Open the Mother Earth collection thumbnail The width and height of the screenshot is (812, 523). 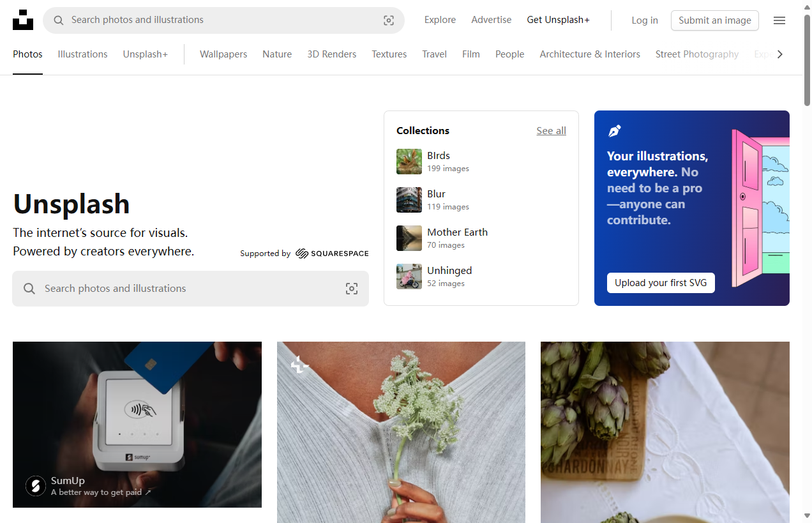point(409,238)
